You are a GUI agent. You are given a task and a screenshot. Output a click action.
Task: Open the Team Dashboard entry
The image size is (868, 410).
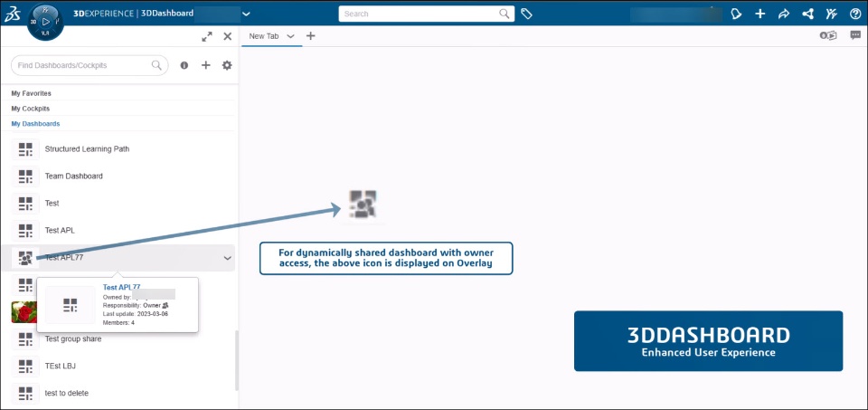tap(73, 176)
